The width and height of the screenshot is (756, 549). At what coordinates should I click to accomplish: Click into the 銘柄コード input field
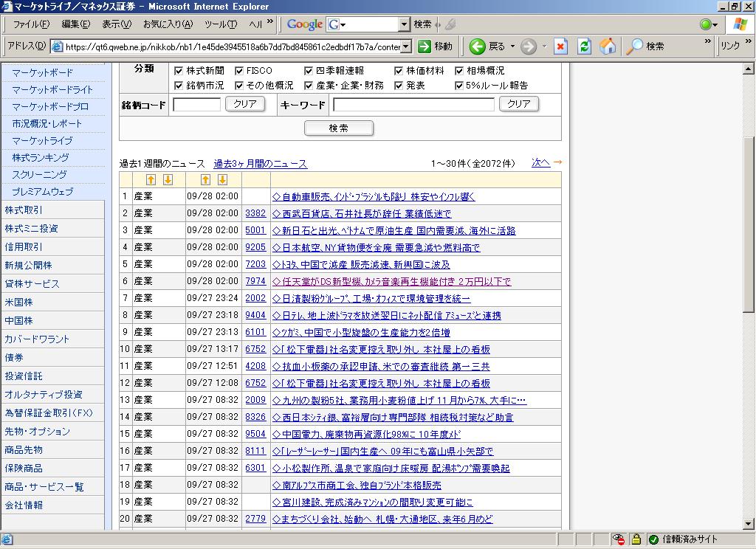pyautogui.click(x=196, y=105)
